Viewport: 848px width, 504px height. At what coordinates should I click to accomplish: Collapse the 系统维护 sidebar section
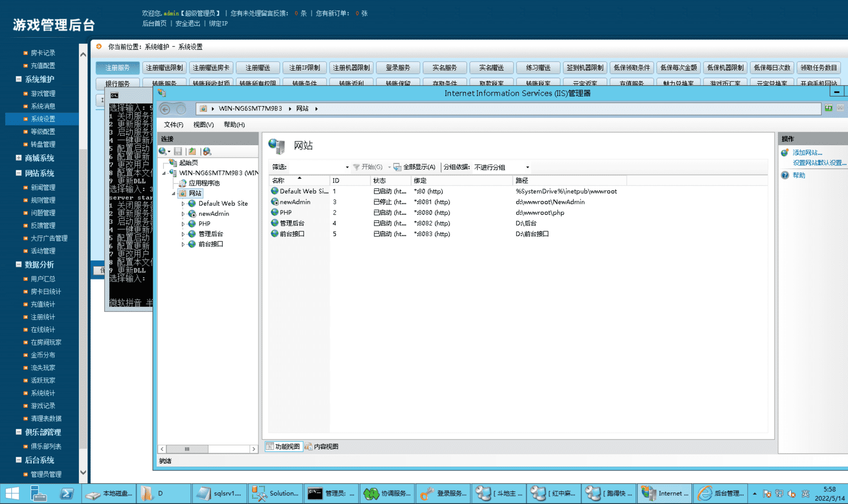(x=19, y=79)
